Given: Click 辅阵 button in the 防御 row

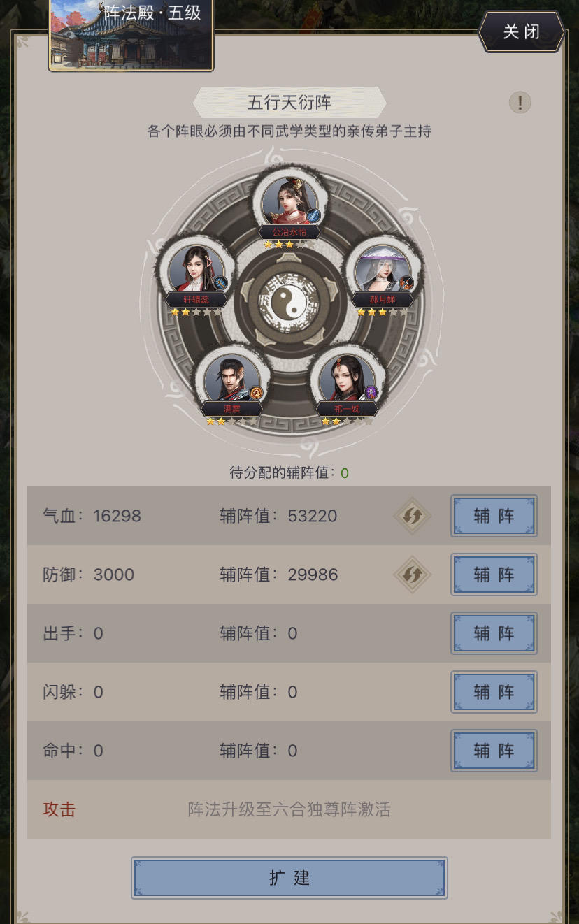Looking at the screenshot, I should 494,575.
